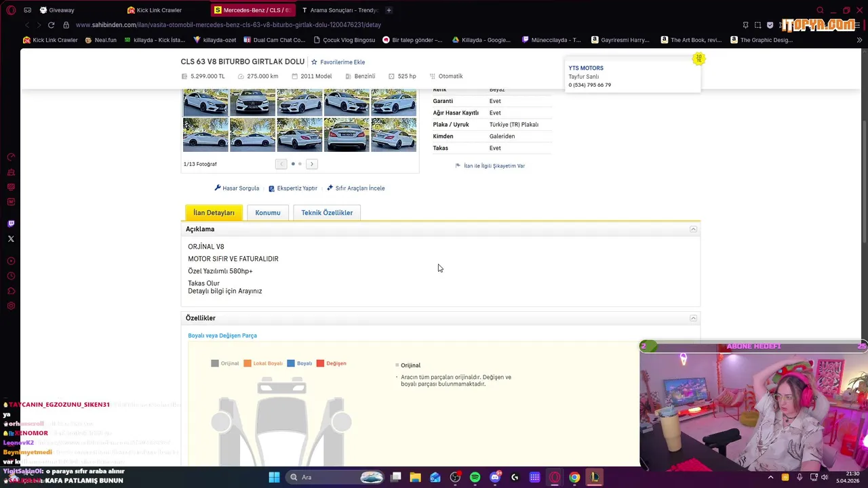
Task: Open first car thumbnail in top row
Action: click(x=205, y=103)
